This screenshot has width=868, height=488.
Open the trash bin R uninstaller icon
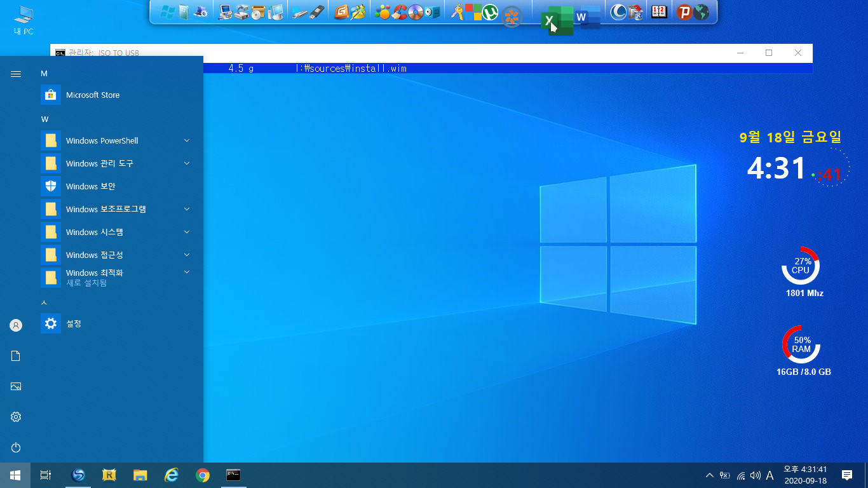coord(635,12)
